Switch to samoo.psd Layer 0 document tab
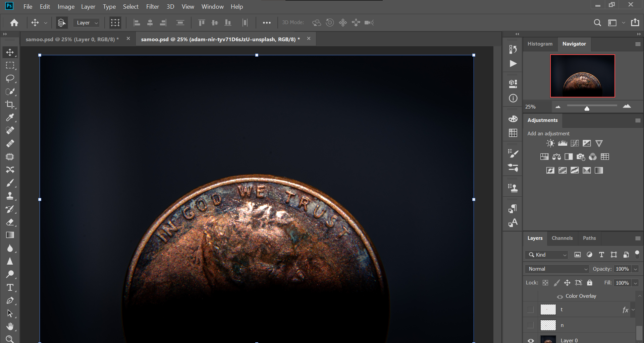 pos(72,39)
